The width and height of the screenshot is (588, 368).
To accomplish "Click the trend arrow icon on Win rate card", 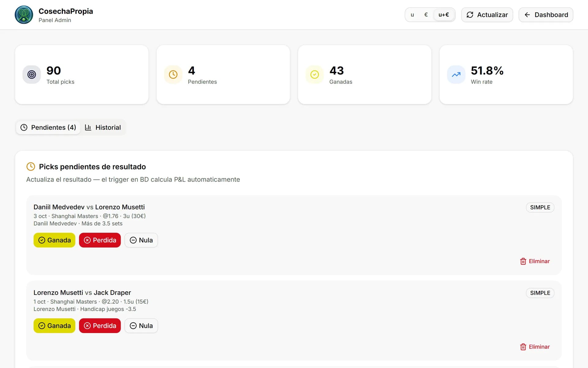I will (x=456, y=75).
